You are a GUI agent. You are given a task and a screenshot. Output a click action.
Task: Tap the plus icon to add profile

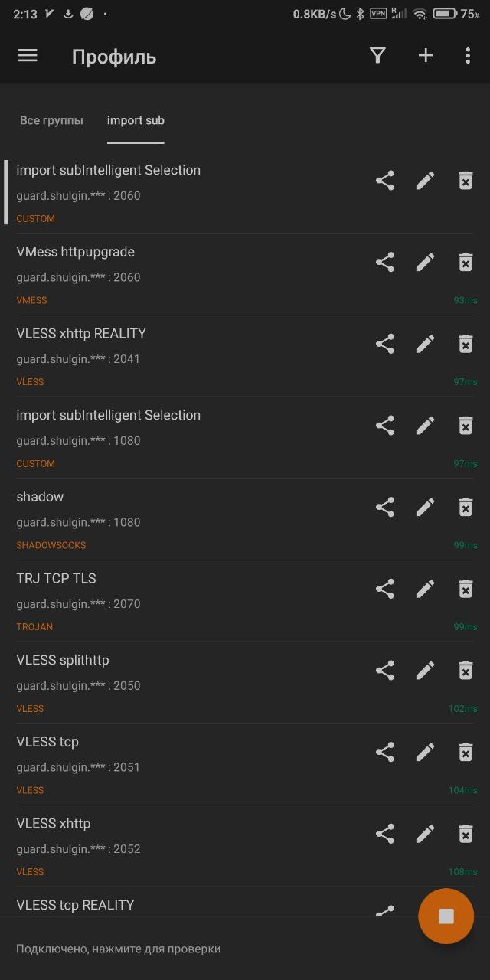pyautogui.click(x=426, y=56)
